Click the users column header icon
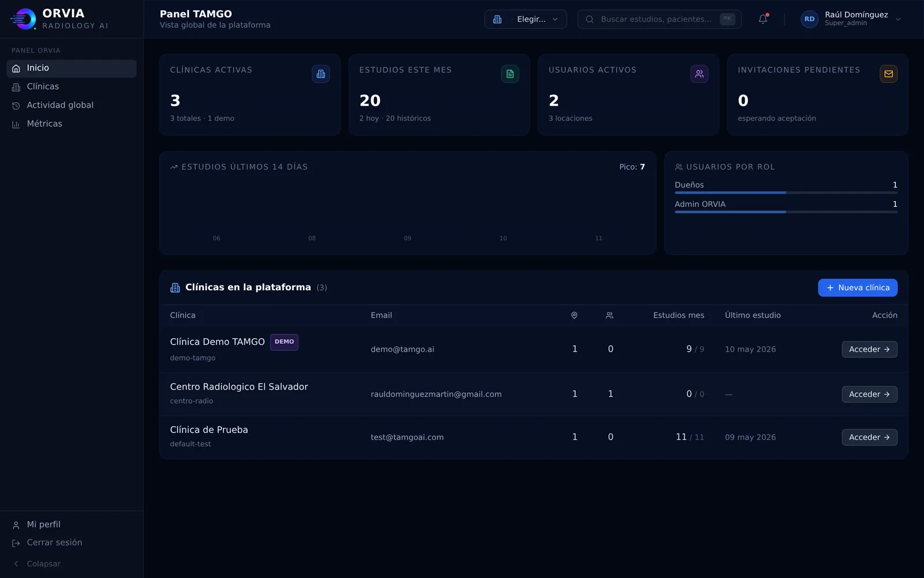 609,316
